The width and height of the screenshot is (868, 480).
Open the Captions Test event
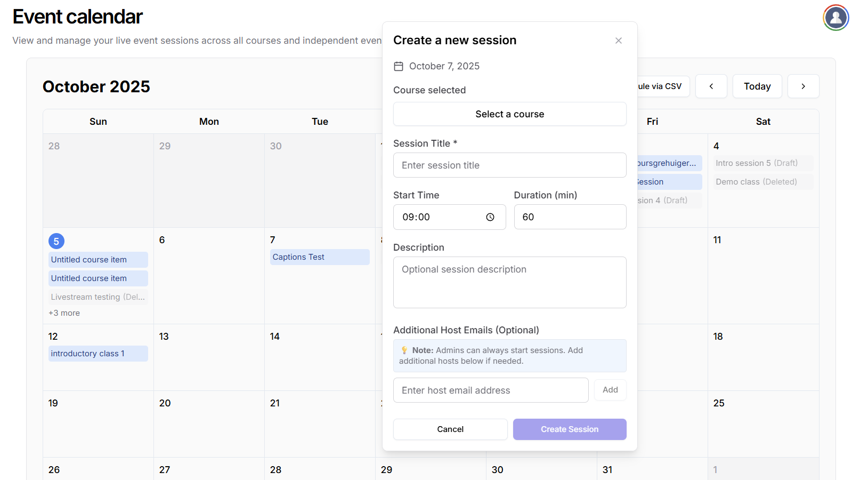[319, 257]
